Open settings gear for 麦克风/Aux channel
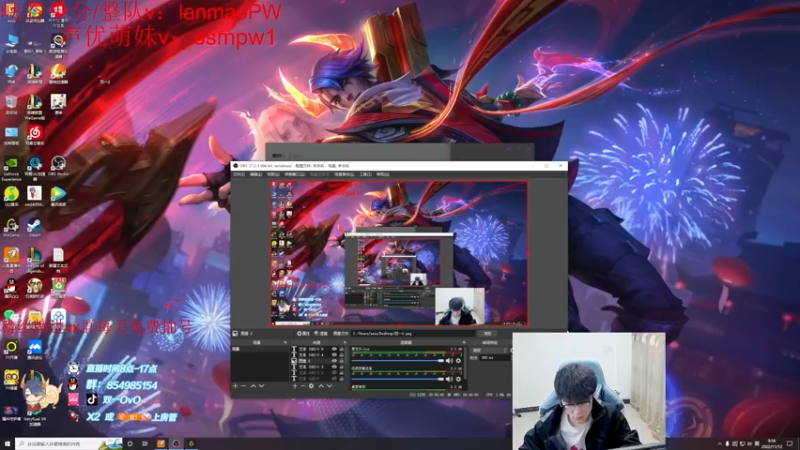This screenshot has width=800, height=450. [x=458, y=361]
